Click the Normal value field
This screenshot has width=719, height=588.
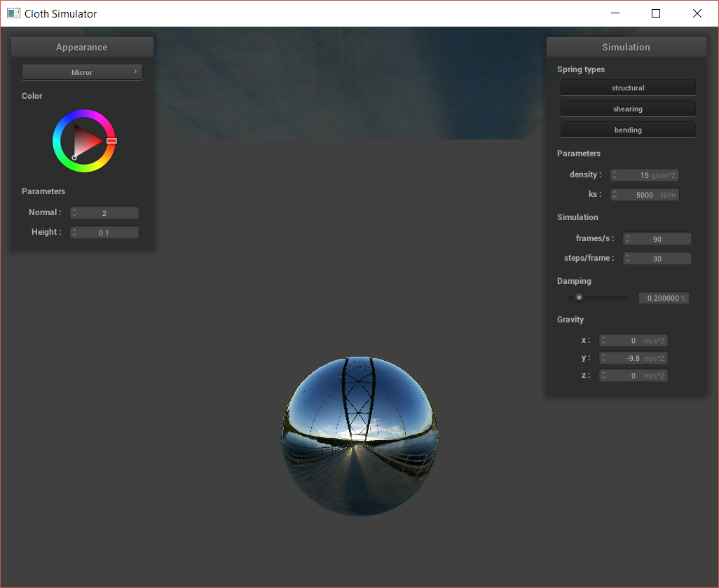[x=104, y=213]
